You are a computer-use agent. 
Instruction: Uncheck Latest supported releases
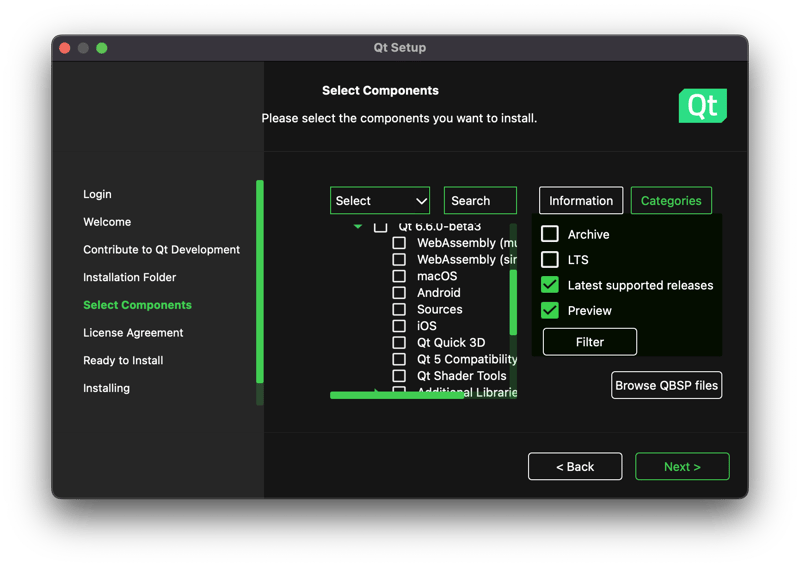(549, 285)
